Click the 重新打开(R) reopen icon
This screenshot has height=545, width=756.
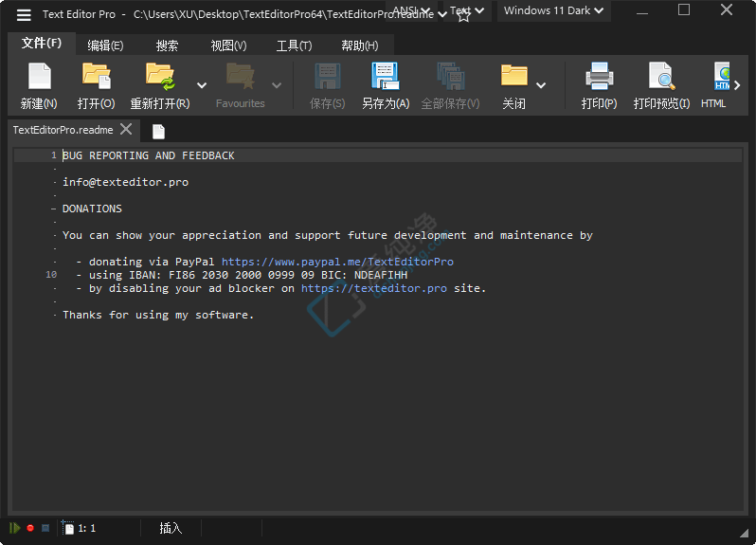pos(160,76)
